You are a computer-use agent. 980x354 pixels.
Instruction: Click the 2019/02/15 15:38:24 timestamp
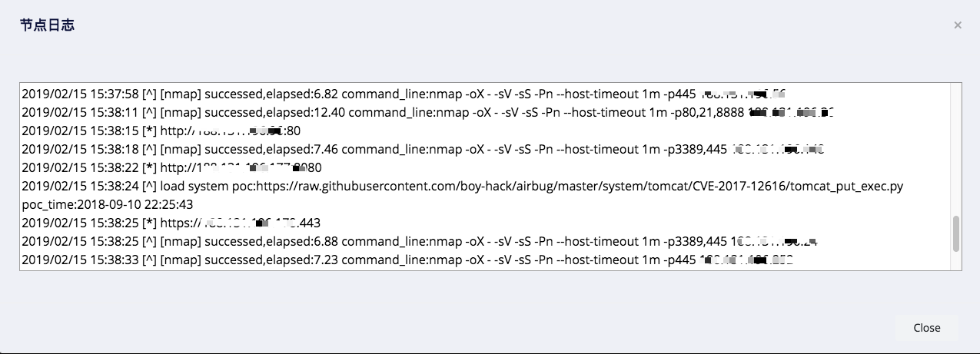[80, 186]
